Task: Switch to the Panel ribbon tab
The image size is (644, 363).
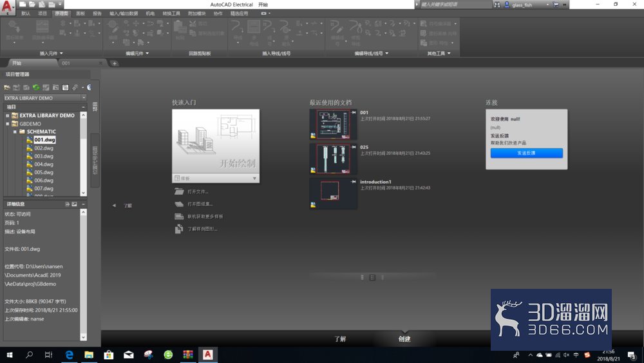Action: (80, 13)
